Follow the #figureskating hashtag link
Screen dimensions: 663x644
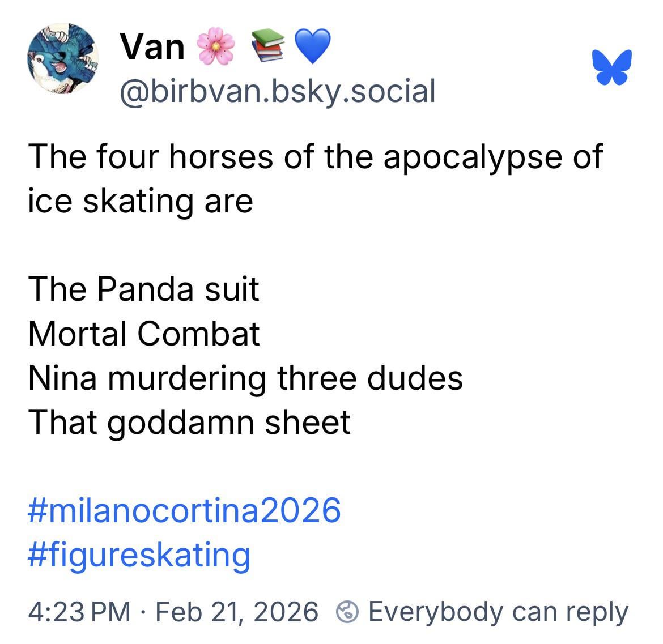139,554
